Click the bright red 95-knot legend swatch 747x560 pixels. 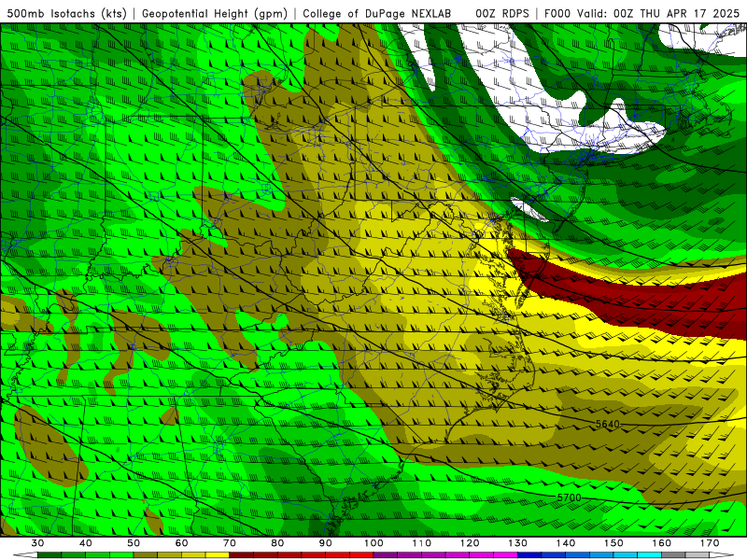[361, 554]
